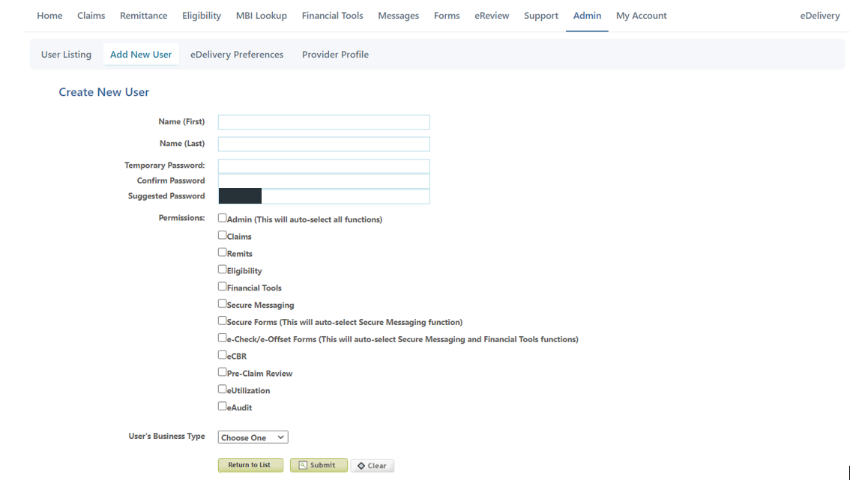Switch to the Provider Profile tab
Image resolution: width=868 pixels, height=480 pixels.
coord(335,54)
